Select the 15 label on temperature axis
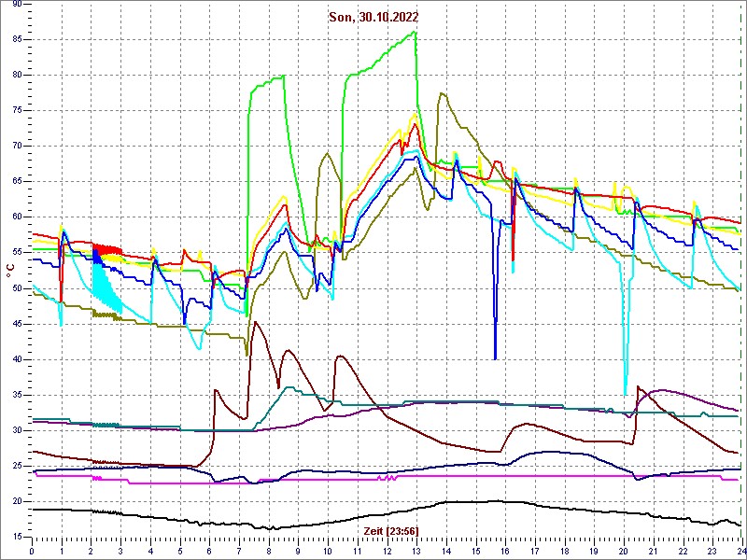Screen dimensions: 747x560 (17, 538)
